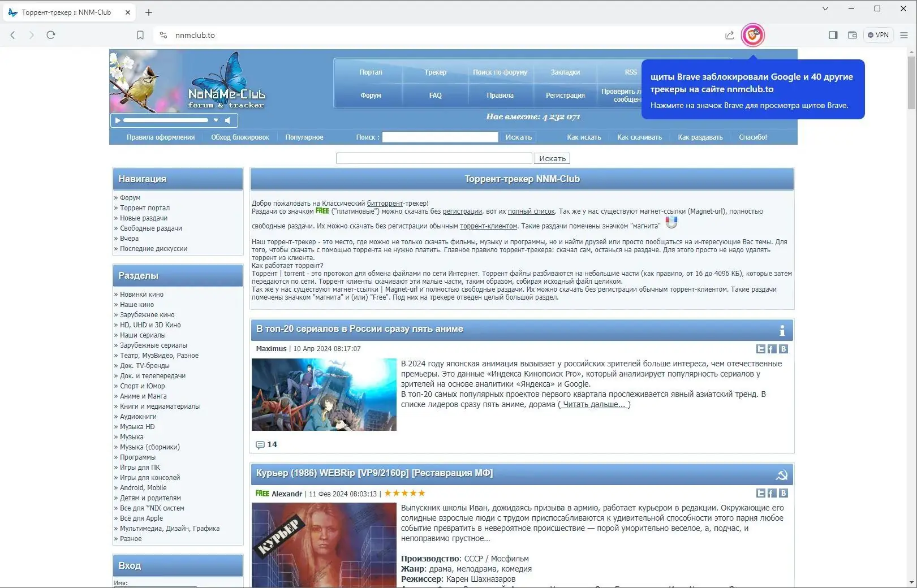Open the Курьер movie poster thumbnail
This screenshot has width=917, height=588.
click(324, 545)
